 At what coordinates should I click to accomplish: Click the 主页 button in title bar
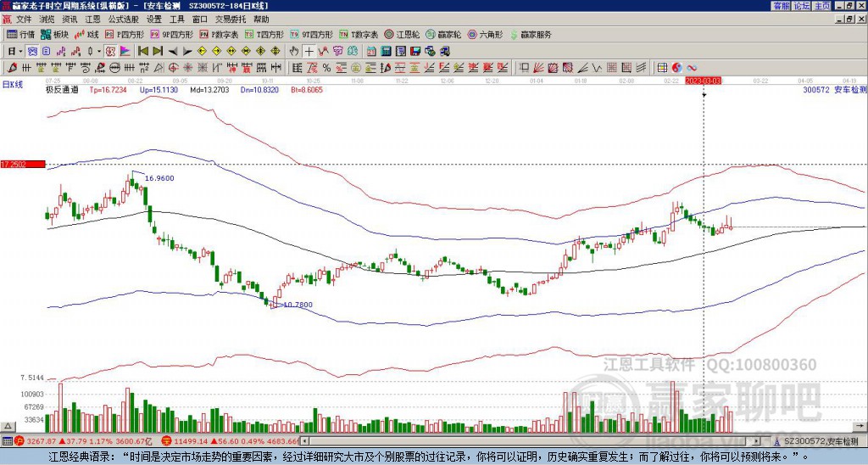822,6
